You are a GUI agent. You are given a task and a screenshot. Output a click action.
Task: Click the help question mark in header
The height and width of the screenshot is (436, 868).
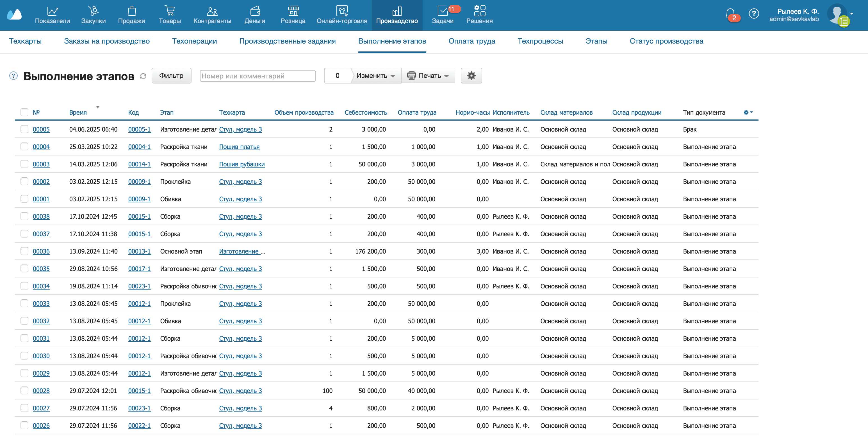[x=753, y=14]
